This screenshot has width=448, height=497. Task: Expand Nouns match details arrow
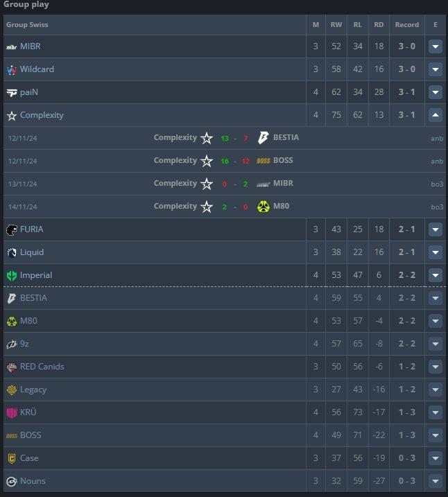point(436,481)
